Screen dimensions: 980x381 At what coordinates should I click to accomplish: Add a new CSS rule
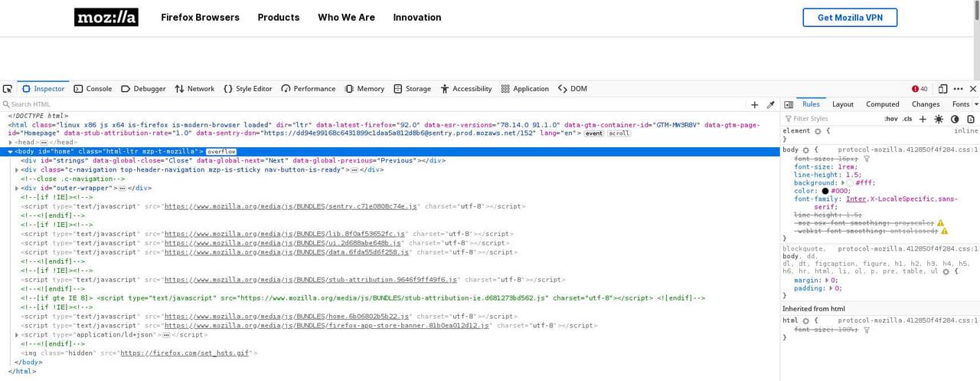coord(923,119)
